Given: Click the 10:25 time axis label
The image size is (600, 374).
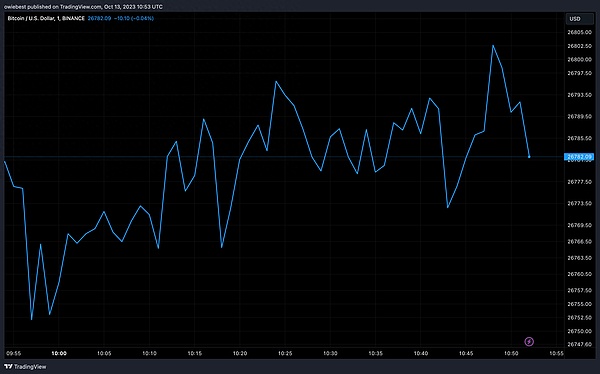Looking at the screenshot, I should coord(285,353).
